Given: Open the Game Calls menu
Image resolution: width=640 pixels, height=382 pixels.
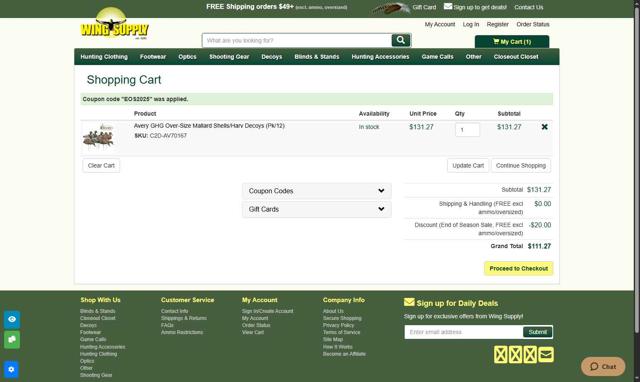Looking at the screenshot, I should 438,57.
